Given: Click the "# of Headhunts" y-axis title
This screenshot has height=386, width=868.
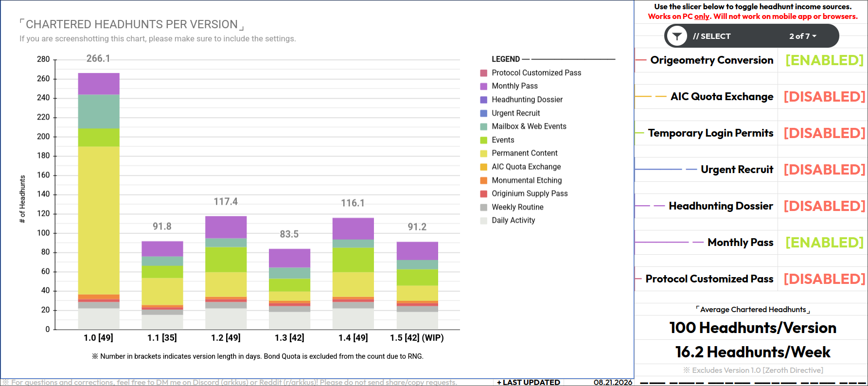Looking at the screenshot, I should coord(22,199).
